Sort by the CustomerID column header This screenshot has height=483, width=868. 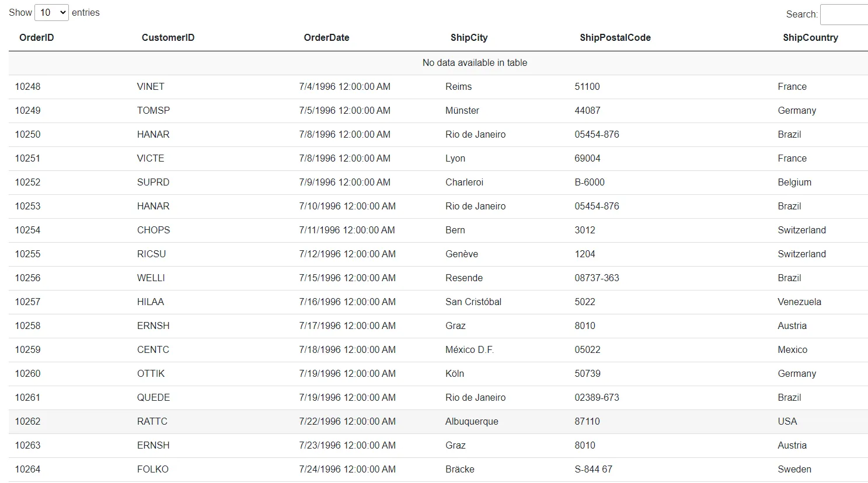pyautogui.click(x=168, y=38)
